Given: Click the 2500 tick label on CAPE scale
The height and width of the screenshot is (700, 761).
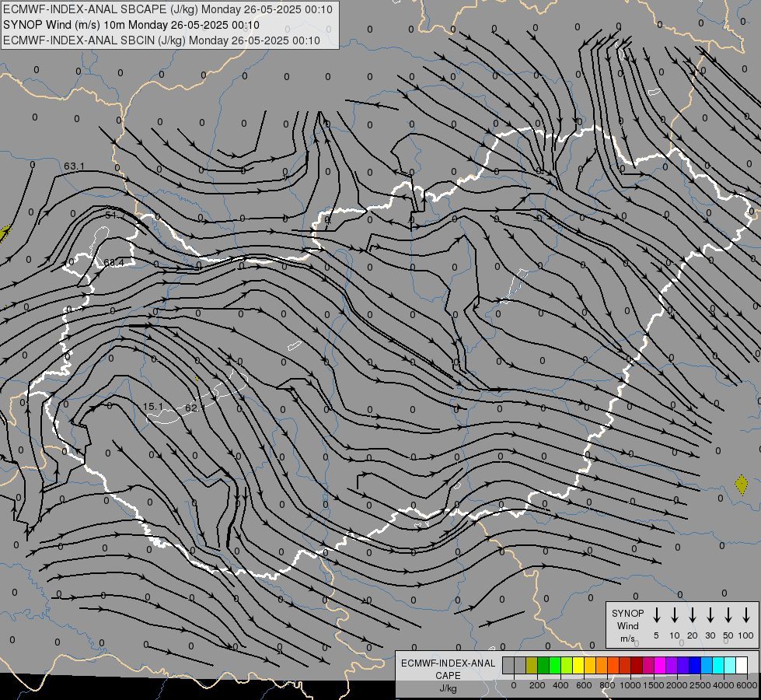Looking at the screenshot, I should [700, 685].
